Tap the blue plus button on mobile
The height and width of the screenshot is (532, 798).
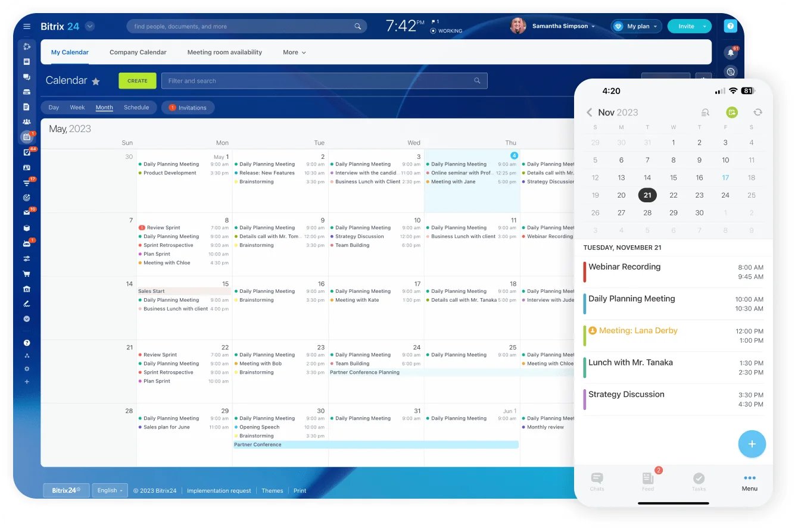click(x=752, y=444)
